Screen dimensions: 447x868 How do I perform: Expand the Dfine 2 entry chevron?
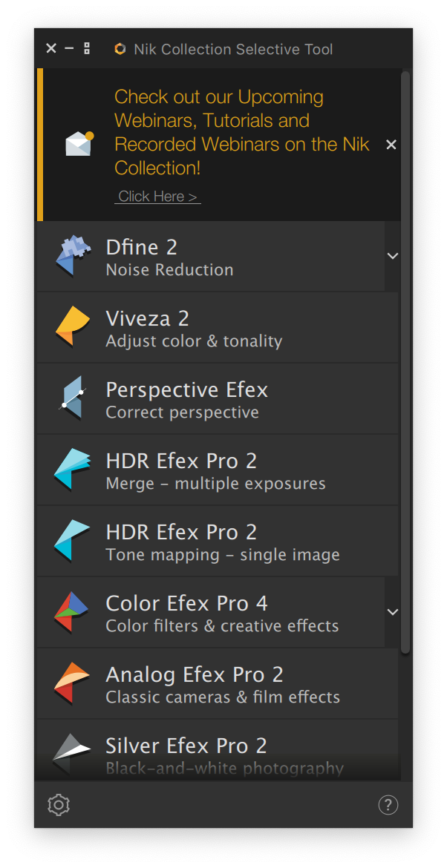coord(393,255)
